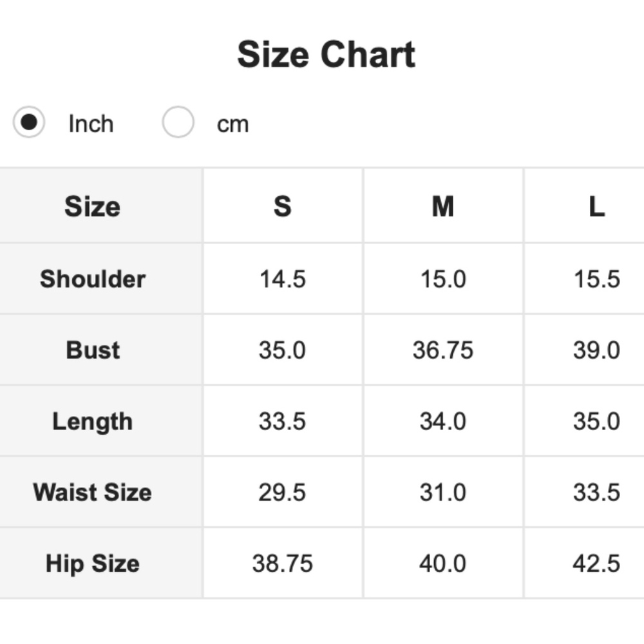The image size is (644, 644).
Task: Click the Size column header
Action: click(x=92, y=207)
